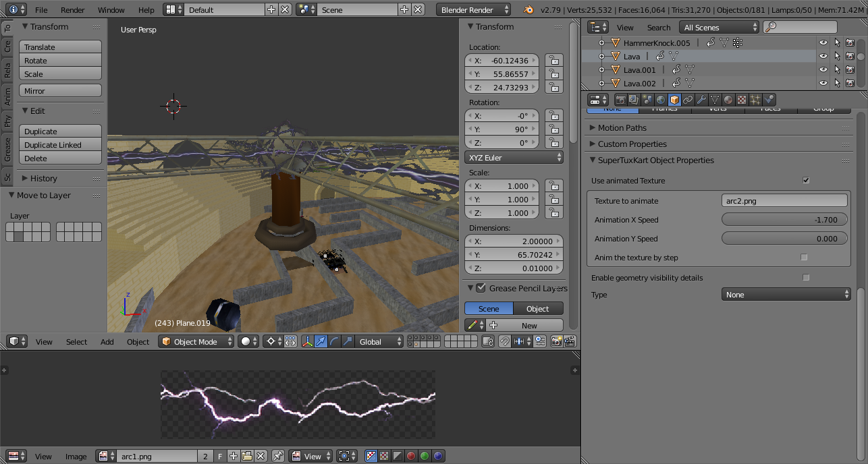
Task: Open the XYZ Euler rotation mode dropdown
Action: (514, 158)
